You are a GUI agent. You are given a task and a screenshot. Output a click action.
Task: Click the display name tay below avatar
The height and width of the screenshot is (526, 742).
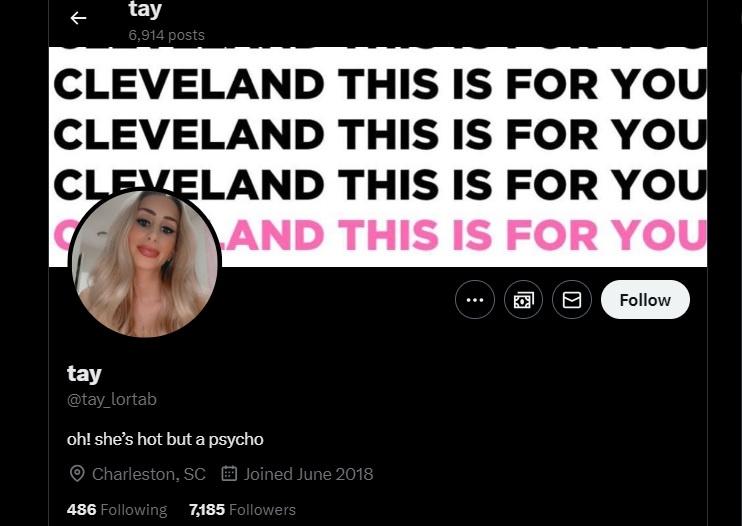pyautogui.click(x=84, y=374)
